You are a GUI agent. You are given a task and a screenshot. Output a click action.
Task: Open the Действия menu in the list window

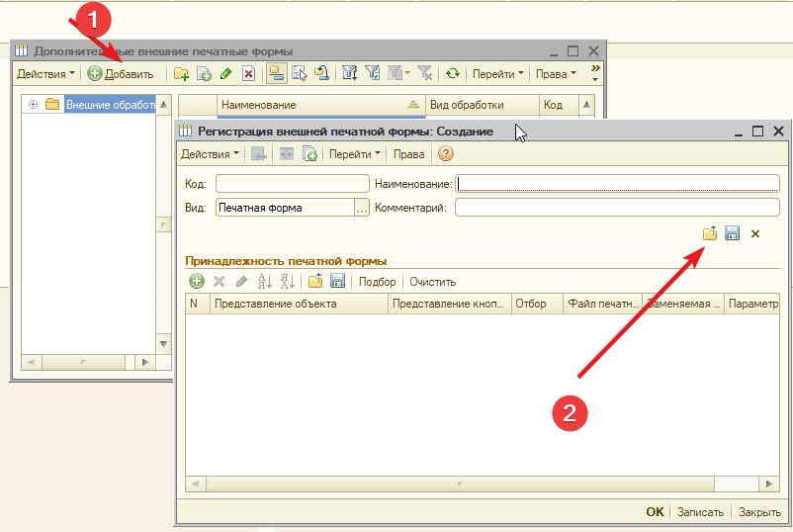pyautogui.click(x=46, y=74)
